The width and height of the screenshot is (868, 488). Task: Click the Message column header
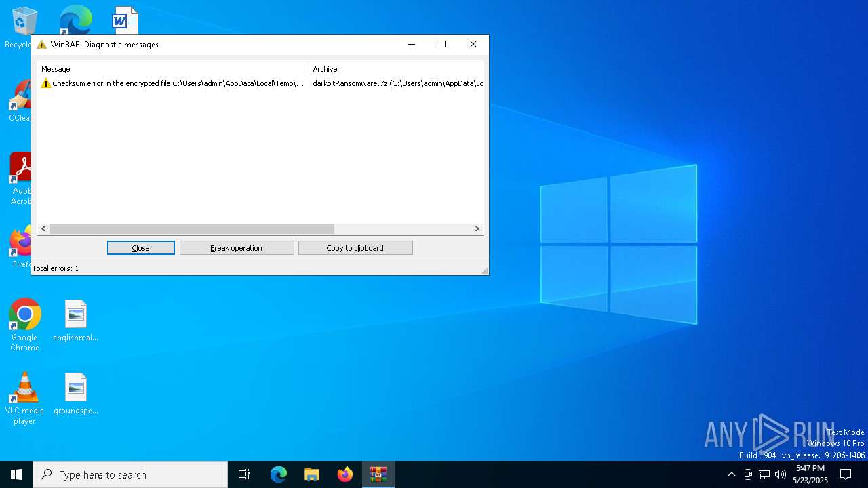(173, 69)
